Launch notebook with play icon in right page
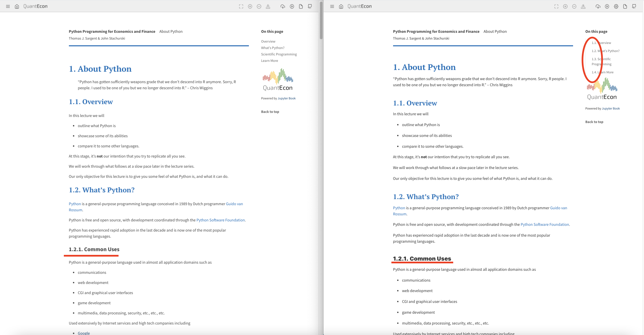This screenshot has height=335, width=644. 607,6
